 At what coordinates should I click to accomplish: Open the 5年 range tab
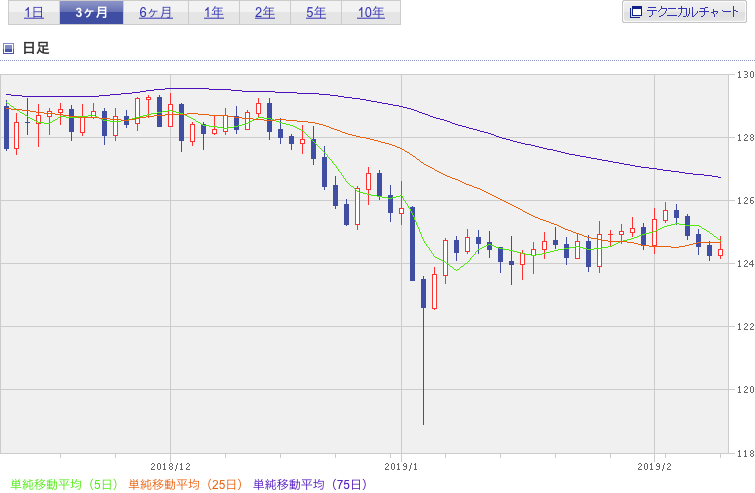coord(316,13)
